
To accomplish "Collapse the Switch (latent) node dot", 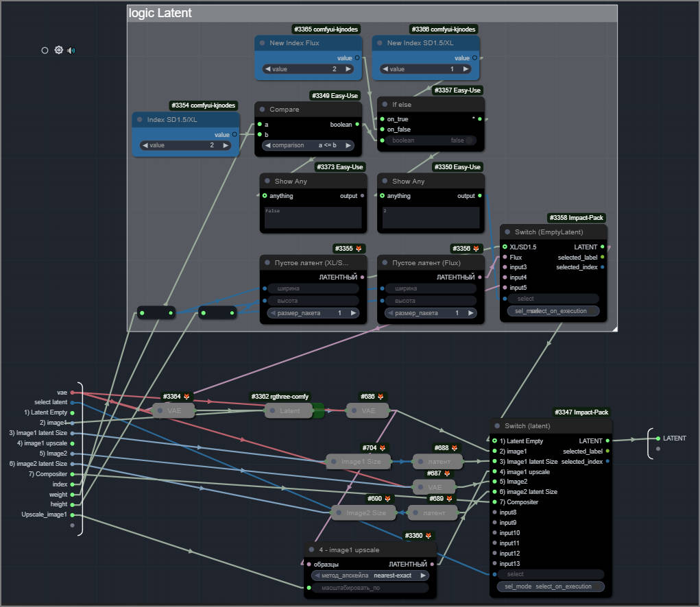I will pos(497,426).
